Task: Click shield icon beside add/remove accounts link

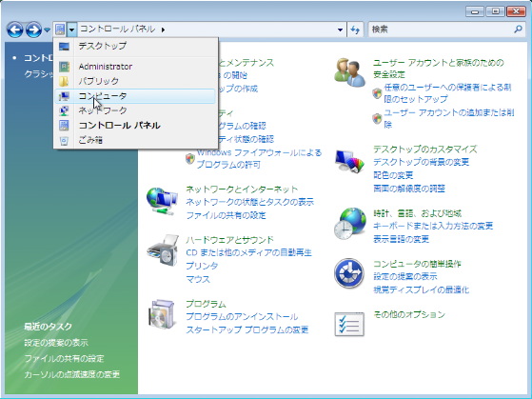Action: tap(377, 118)
